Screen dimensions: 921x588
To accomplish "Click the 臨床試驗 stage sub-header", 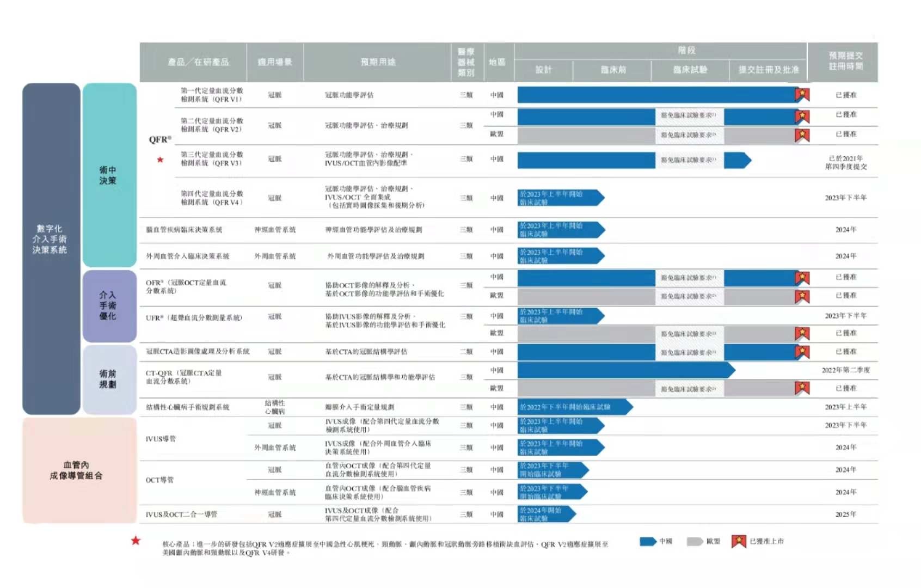I will [690, 70].
